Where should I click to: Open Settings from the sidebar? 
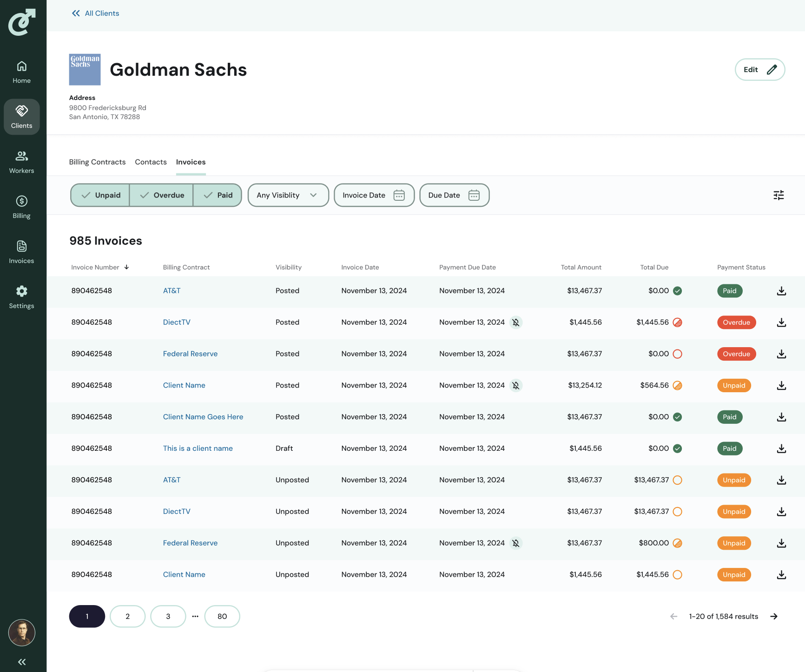22,297
